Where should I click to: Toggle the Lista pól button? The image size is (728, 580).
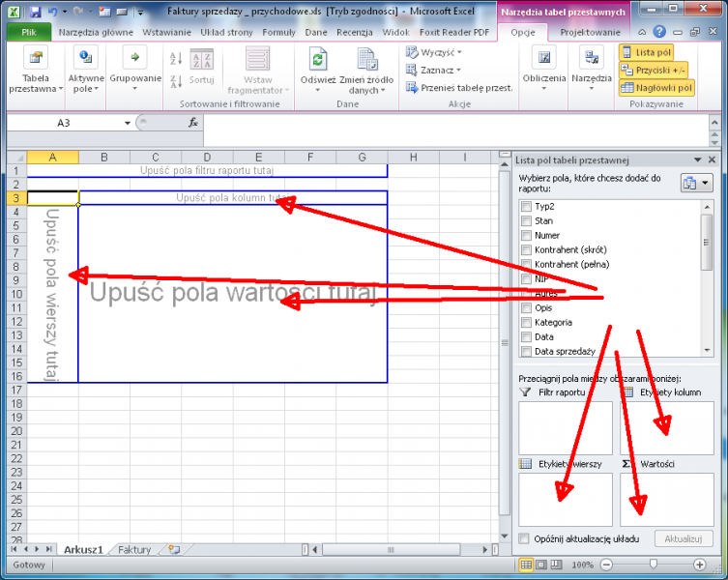647,52
